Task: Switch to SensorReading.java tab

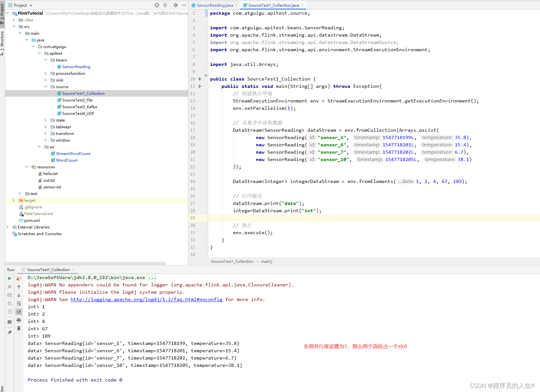Action: point(214,5)
